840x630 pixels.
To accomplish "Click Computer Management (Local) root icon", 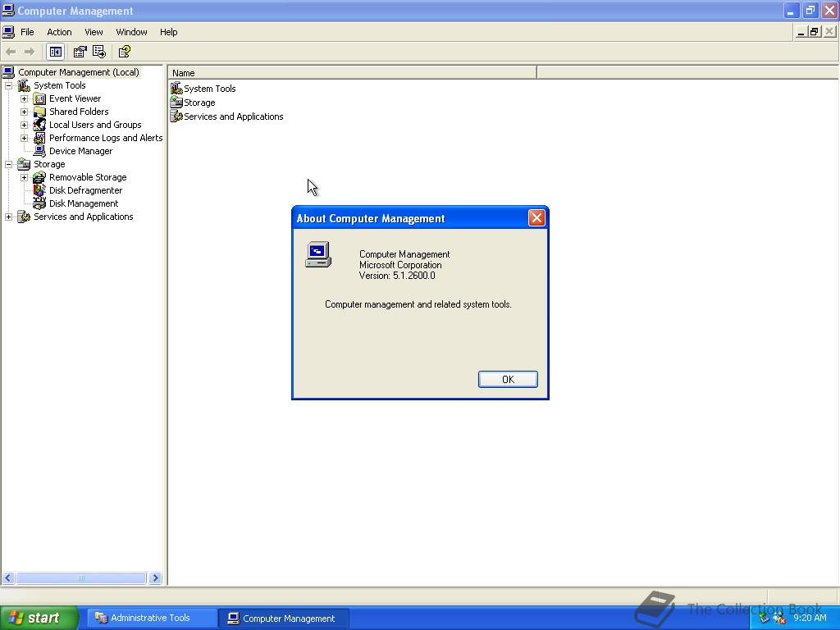I will [x=8, y=72].
